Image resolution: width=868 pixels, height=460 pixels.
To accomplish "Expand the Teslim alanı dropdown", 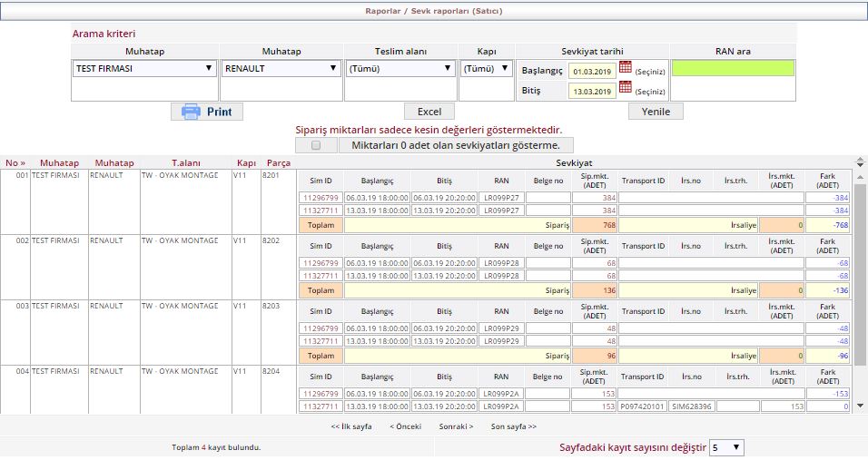I will coord(400,68).
